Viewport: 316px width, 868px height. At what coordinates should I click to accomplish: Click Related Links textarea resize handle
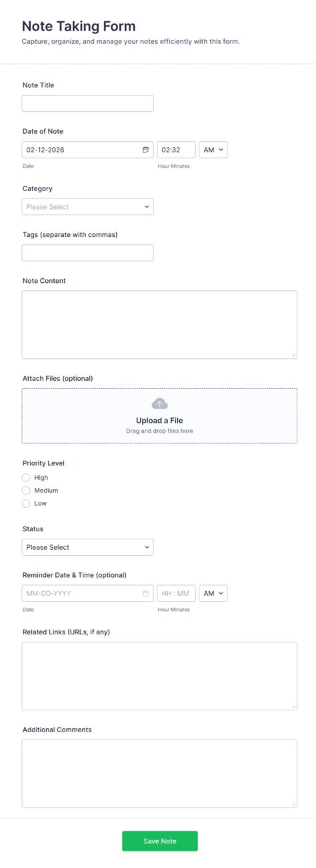(293, 706)
